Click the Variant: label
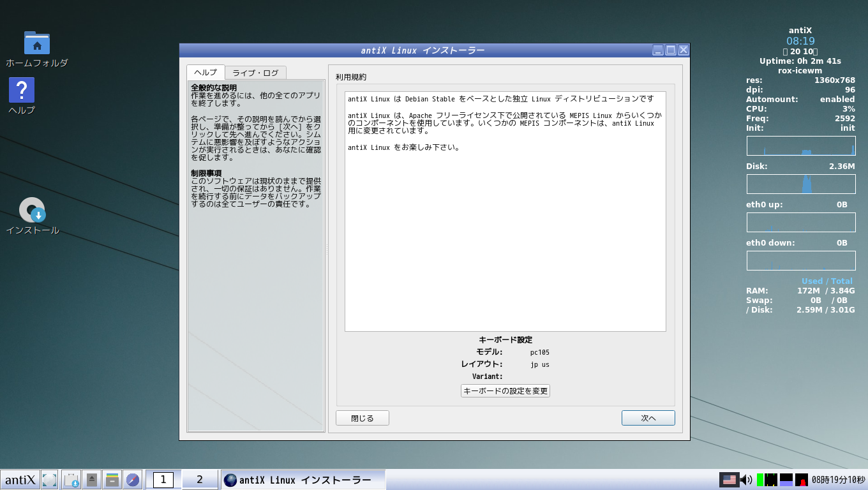The width and height of the screenshot is (868, 490). pyautogui.click(x=488, y=376)
